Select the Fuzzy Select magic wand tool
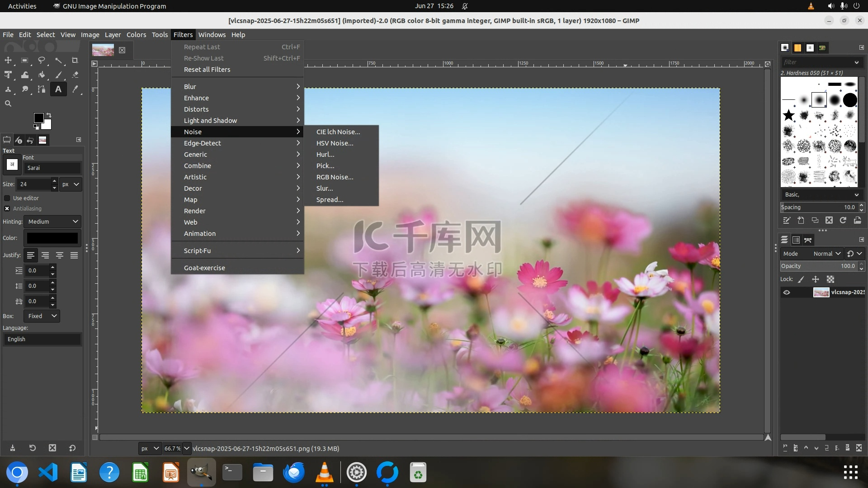 [59, 60]
